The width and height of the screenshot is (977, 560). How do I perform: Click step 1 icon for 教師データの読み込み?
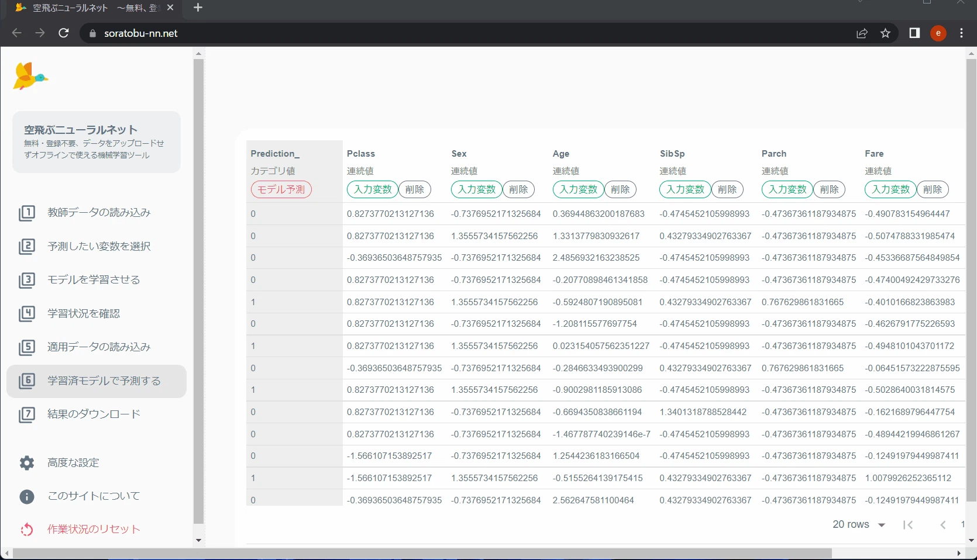pos(27,213)
